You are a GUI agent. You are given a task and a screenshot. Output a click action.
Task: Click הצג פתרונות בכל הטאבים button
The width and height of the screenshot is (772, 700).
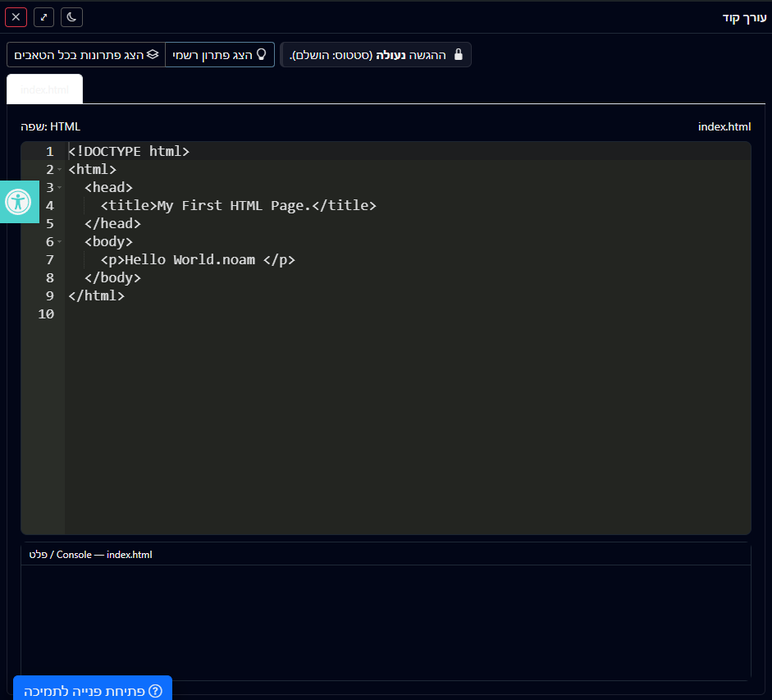[86, 55]
